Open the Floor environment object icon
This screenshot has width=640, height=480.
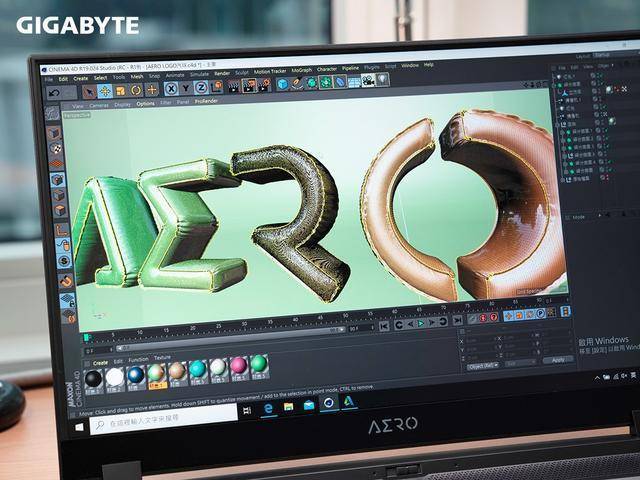point(354,81)
